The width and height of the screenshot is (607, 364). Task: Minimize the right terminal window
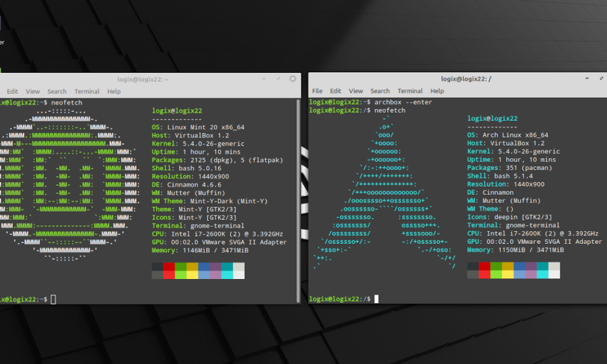point(587,78)
